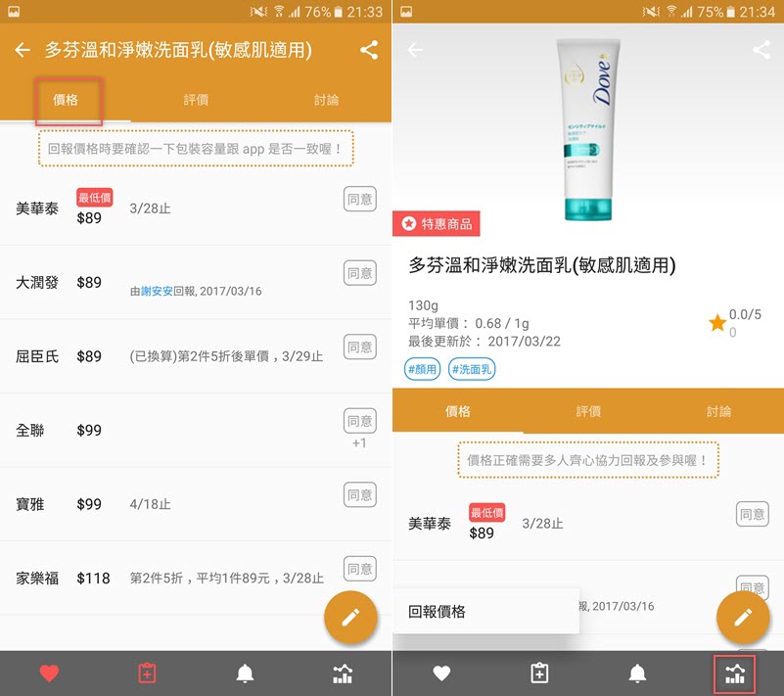Tap 最後更新於 2017/03/22 text
The height and width of the screenshot is (696, 784).
point(484,342)
